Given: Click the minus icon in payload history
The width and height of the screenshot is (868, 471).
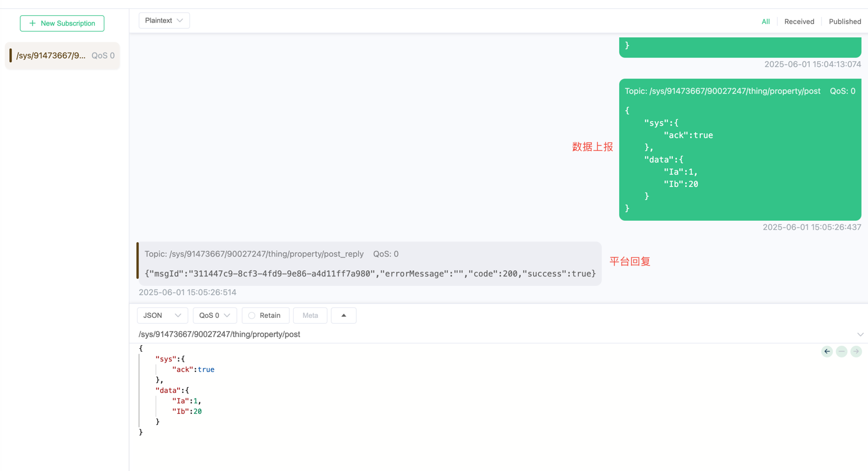Looking at the screenshot, I should tap(841, 352).
